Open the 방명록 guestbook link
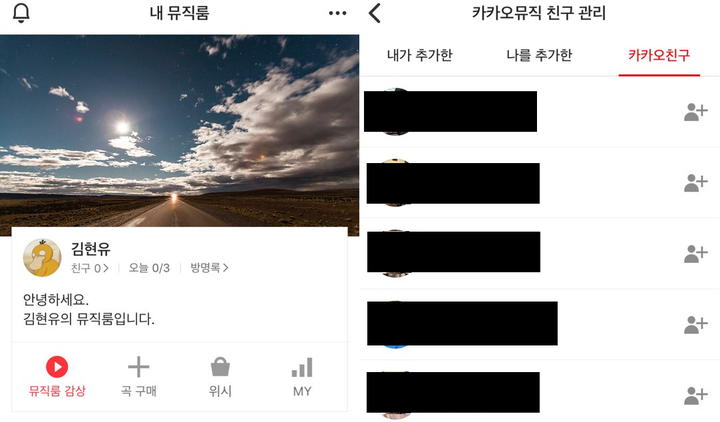Image resolution: width=720 pixels, height=422 pixels. [x=209, y=268]
